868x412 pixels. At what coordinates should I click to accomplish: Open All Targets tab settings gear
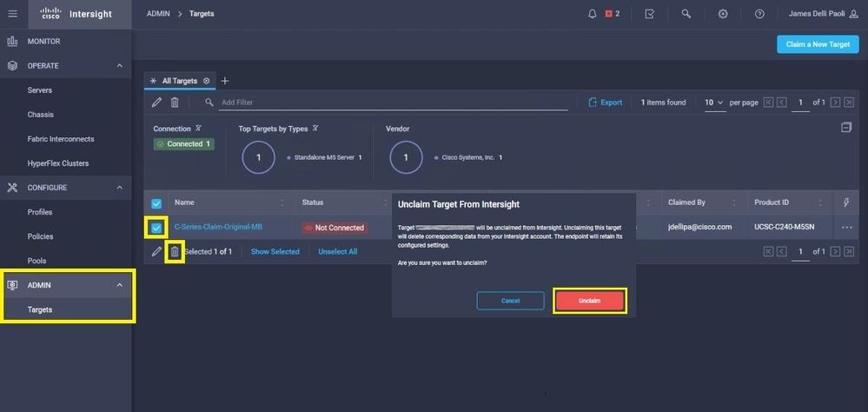click(207, 81)
